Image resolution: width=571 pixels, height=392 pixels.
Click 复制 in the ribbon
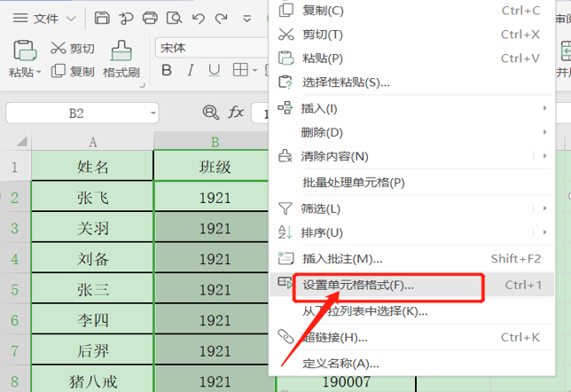pyautogui.click(x=73, y=72)
